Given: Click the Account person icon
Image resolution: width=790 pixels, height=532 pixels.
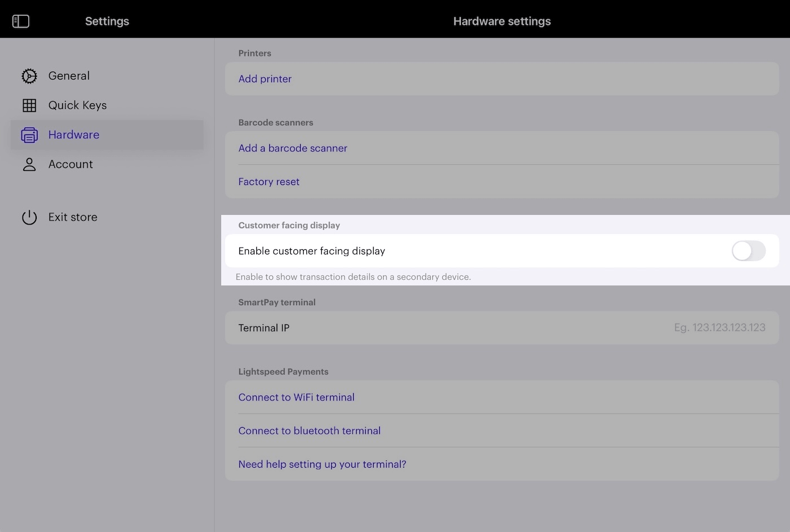Looking at the screenshot, I should (x=29, y=164).
